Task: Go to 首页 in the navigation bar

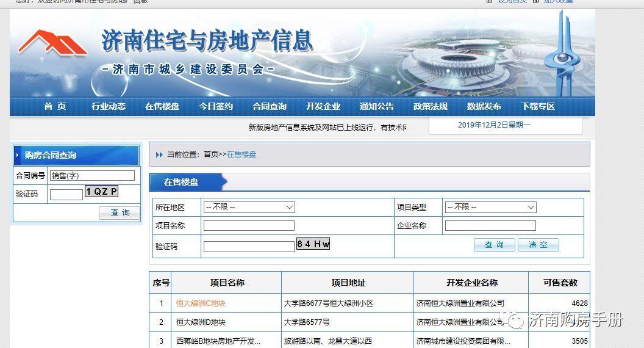Action: pos(55,106)
